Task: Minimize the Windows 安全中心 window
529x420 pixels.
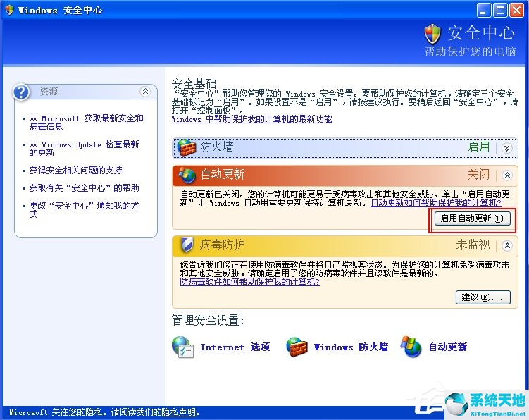Action: point(483,11)
